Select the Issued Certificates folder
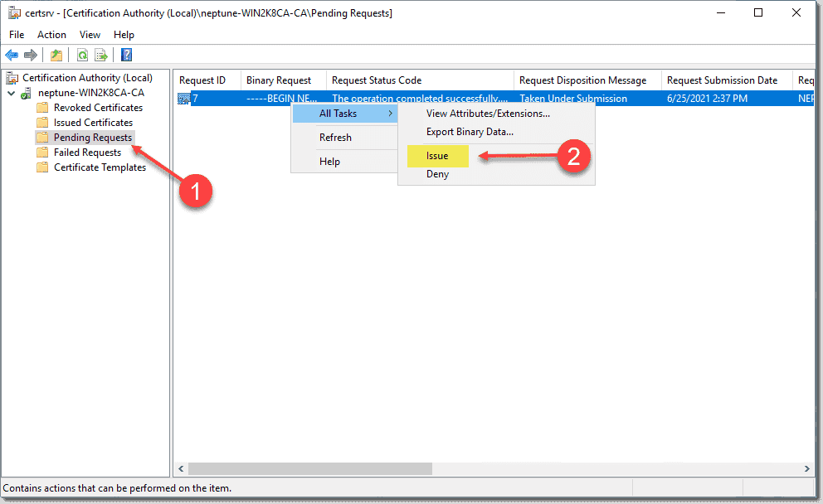This screenshot has height=504, width=823. pyautogui.click(x=95, y=122)
